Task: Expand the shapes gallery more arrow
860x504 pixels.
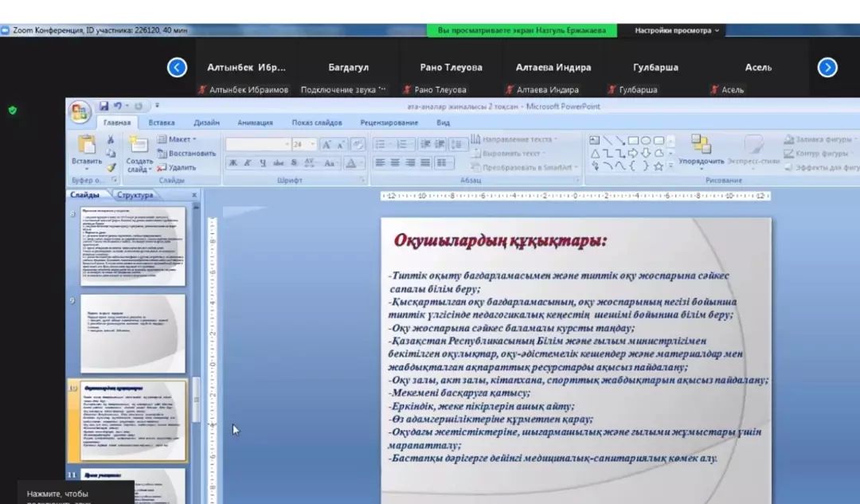Action: tap(670, 165)
